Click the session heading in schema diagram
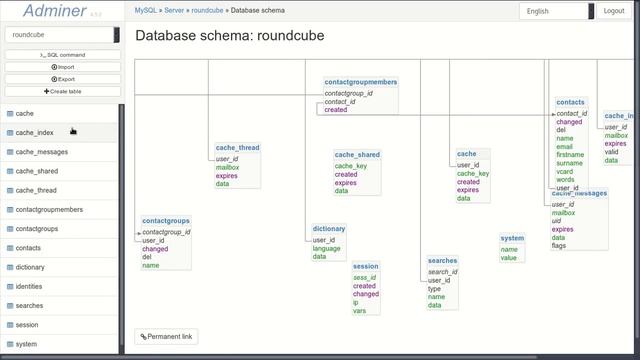The height and width of the screenshot is (360, 640). [366, 266]
